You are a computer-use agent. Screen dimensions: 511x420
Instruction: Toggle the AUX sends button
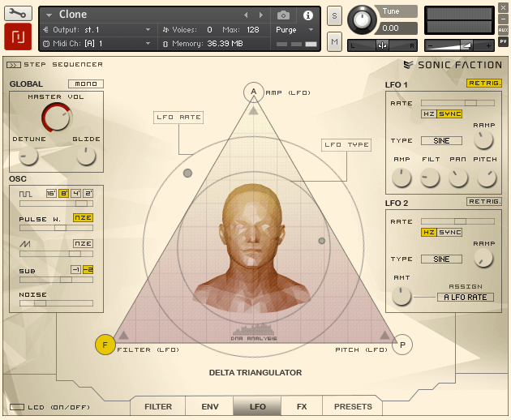click(x=503, y=30)
